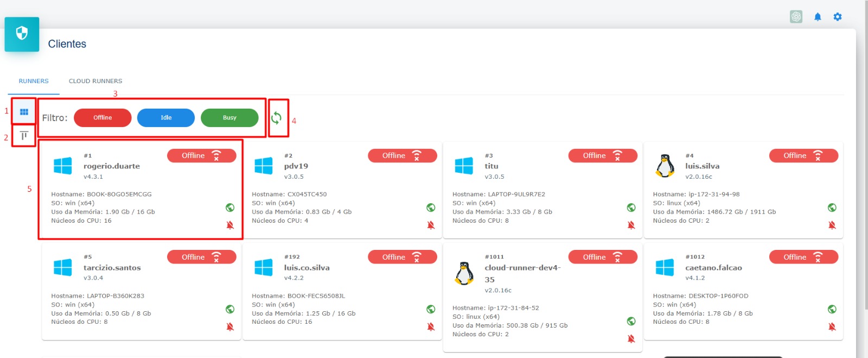Click the globe icon on titu card

[x=631, y=208]
